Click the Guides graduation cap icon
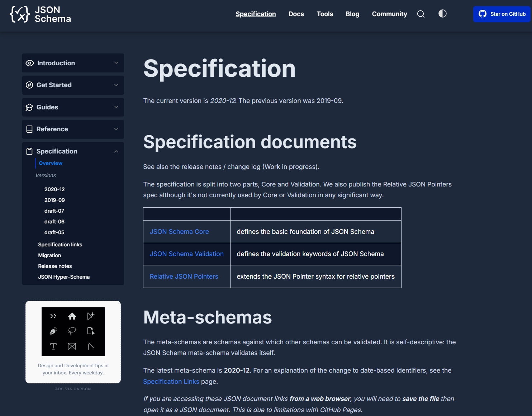 29,107
